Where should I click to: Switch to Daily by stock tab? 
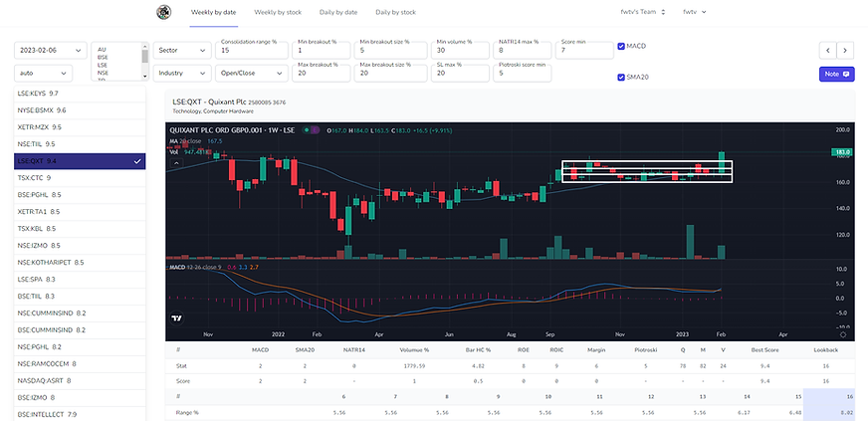point(395,12)
